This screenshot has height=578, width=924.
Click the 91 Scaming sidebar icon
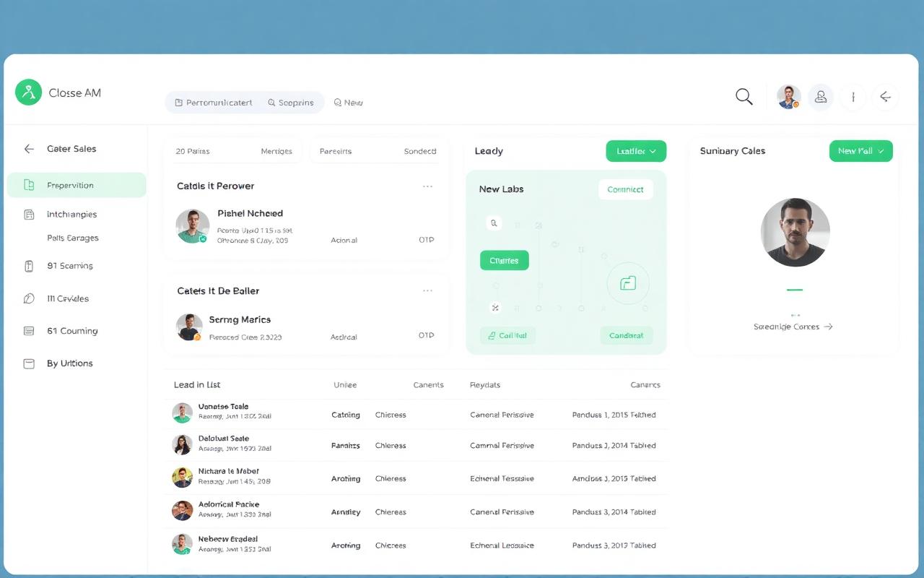(29, 266)
